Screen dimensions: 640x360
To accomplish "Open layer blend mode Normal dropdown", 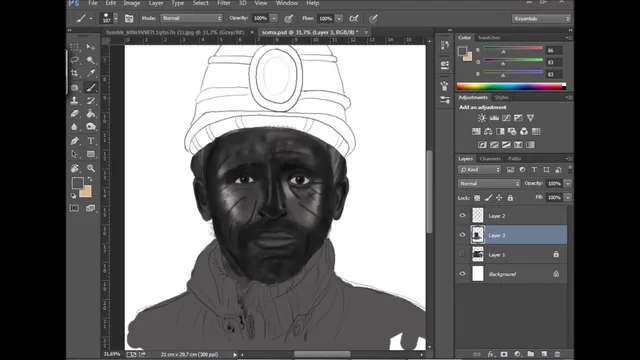I will click(489, 184).
